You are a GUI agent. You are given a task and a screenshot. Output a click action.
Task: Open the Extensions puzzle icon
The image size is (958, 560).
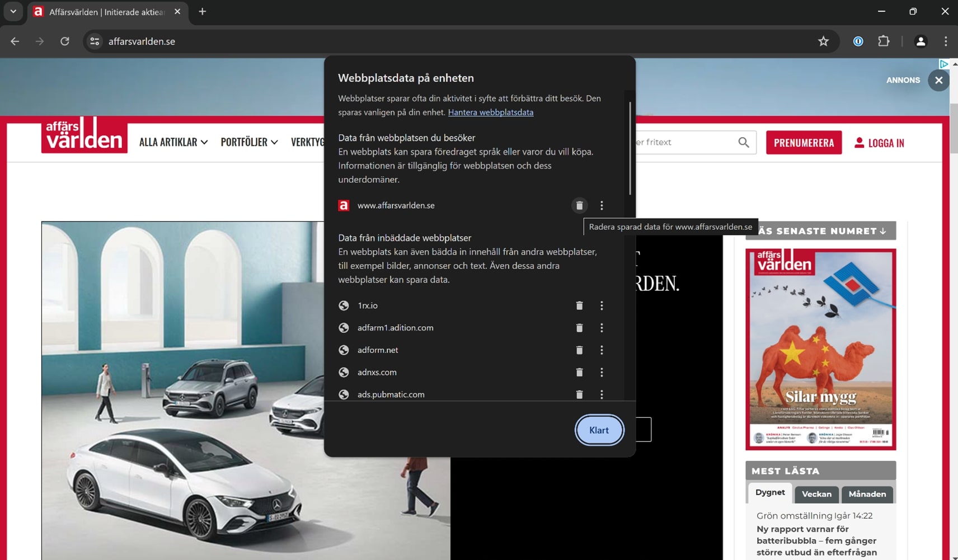coord(884,41)
